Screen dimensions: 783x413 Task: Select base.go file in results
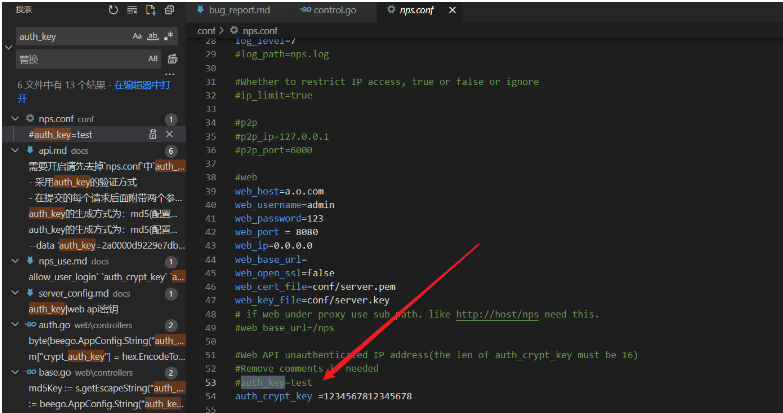point(55,372)
